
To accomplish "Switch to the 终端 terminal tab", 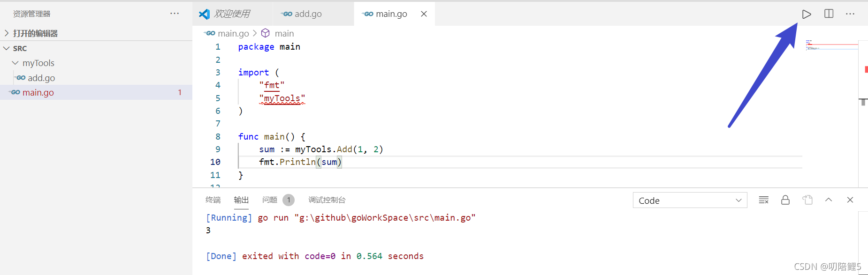I will 213,200.
